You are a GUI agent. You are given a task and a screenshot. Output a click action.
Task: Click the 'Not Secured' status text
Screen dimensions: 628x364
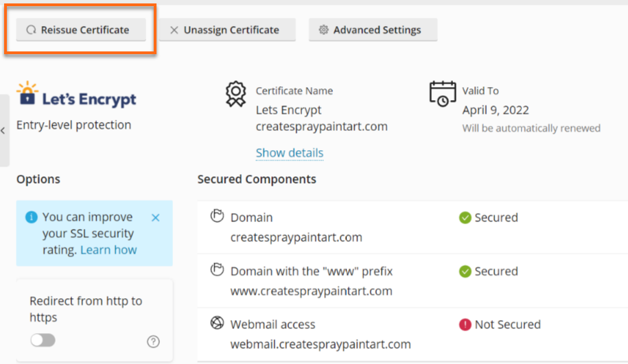tap(507, 324)
